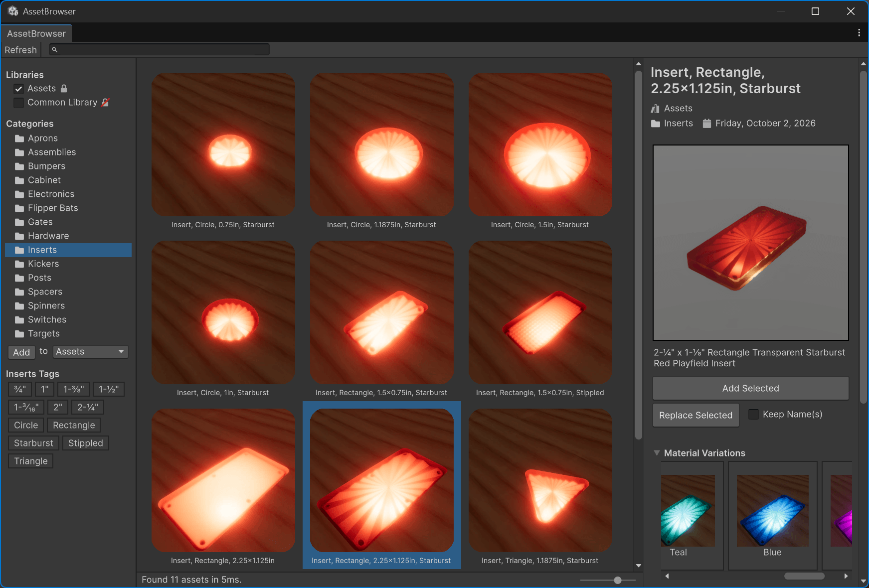Click the library icon next to Assets in details
The width and height of the screenshot is (869, 588).
tap(655, 108)
